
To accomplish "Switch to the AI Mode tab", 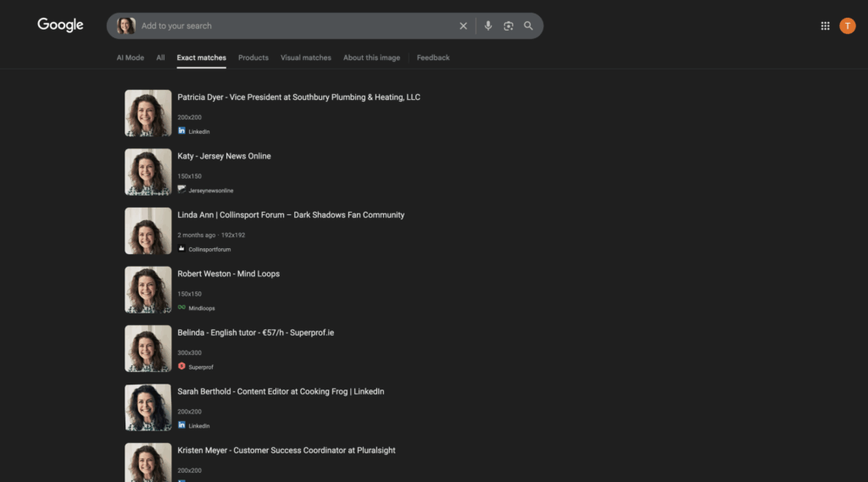I will click(x=130, y=58).
